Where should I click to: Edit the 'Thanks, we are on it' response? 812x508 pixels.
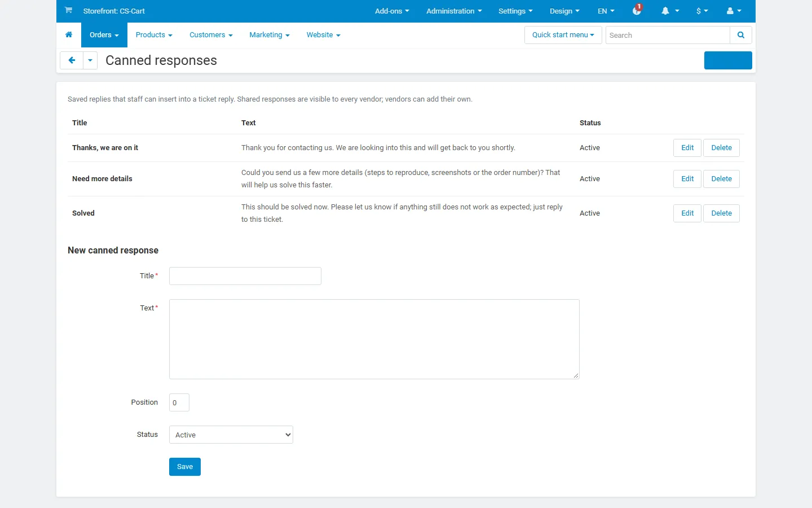[x=687, y=148]
